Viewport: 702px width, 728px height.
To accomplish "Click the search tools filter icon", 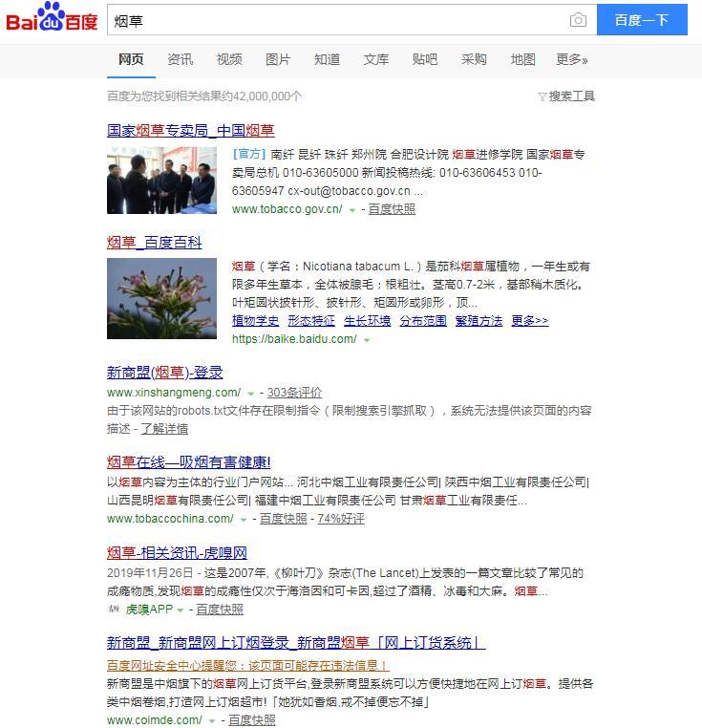I will click(x=542, y=96).
